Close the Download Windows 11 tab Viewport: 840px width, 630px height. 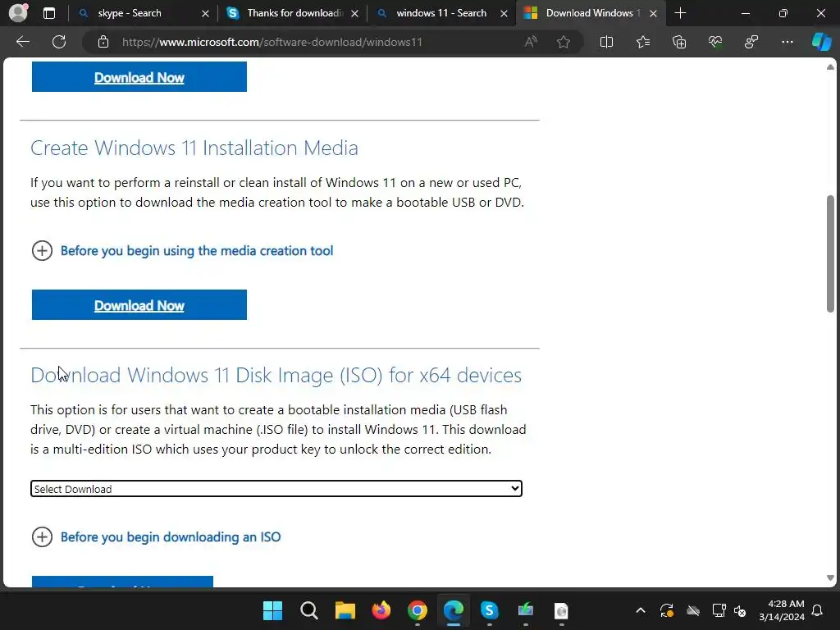click(653, 13)
